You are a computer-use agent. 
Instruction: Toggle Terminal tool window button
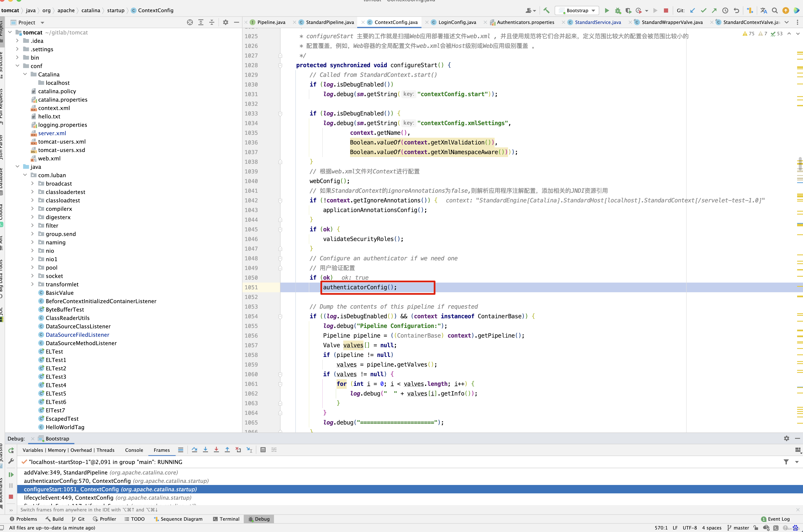click(226, 519)
